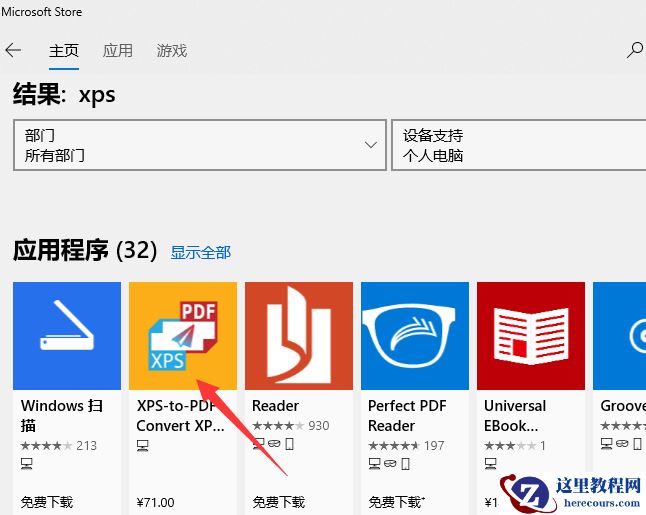646x515 pixels.
Task: Click 免费下载 under Windows 扫描
Action: pyautogui.click(x=47, y=502)
